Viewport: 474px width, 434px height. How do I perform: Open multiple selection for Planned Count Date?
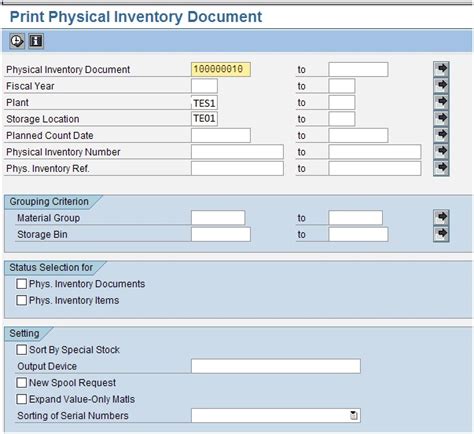pyautogui.click(x=441, y=135)
